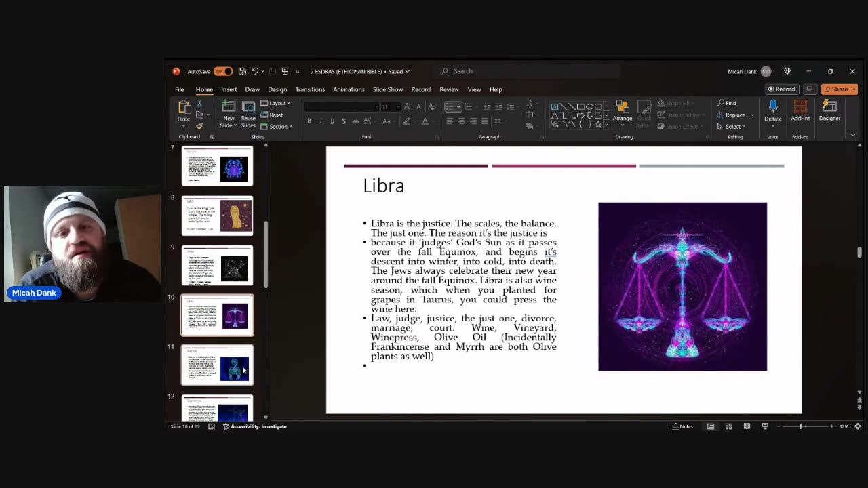Viewport: 868px width, 488px height.
Task: Switch to the Design tab
Action: pos(277,89)
